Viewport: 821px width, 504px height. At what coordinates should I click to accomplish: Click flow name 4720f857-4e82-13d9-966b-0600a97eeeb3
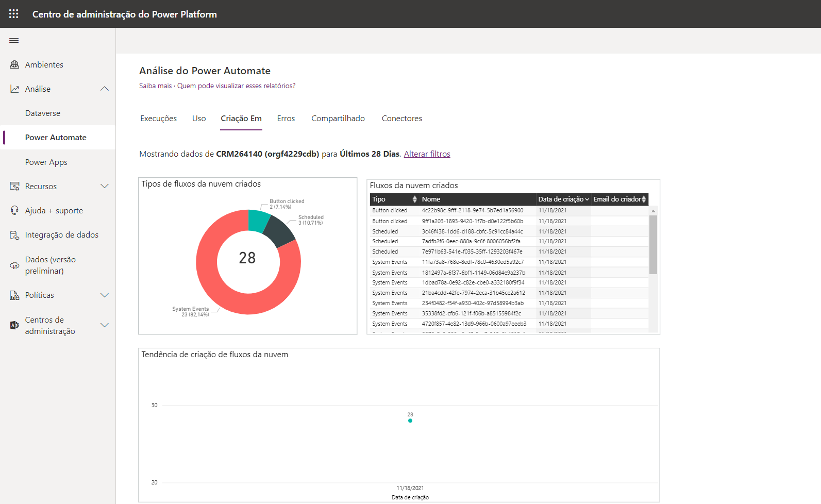click(x=474, y=324)
